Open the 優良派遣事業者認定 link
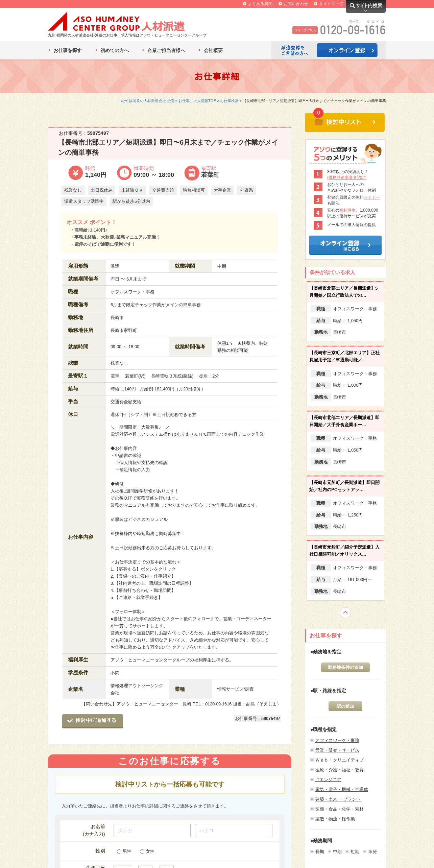This screenshot has height=868, width=434. (347, 177)
